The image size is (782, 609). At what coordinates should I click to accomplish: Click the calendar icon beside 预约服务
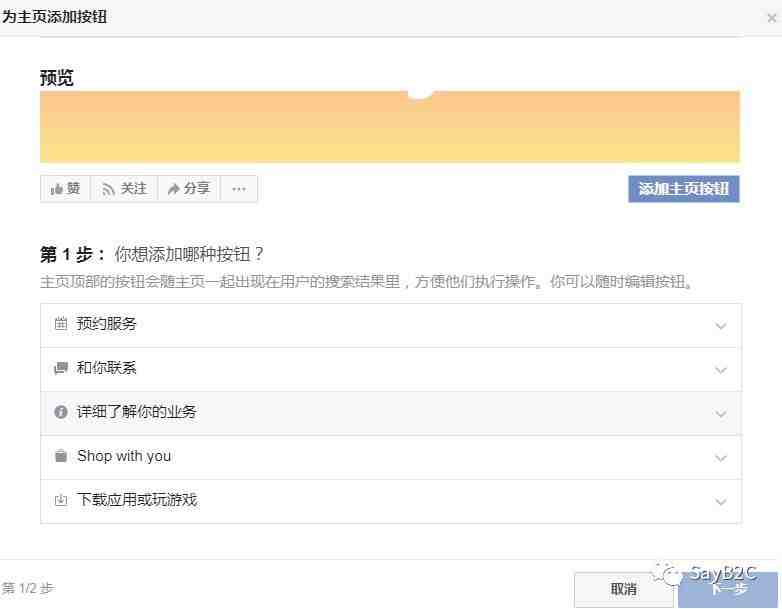coord(61,323)
